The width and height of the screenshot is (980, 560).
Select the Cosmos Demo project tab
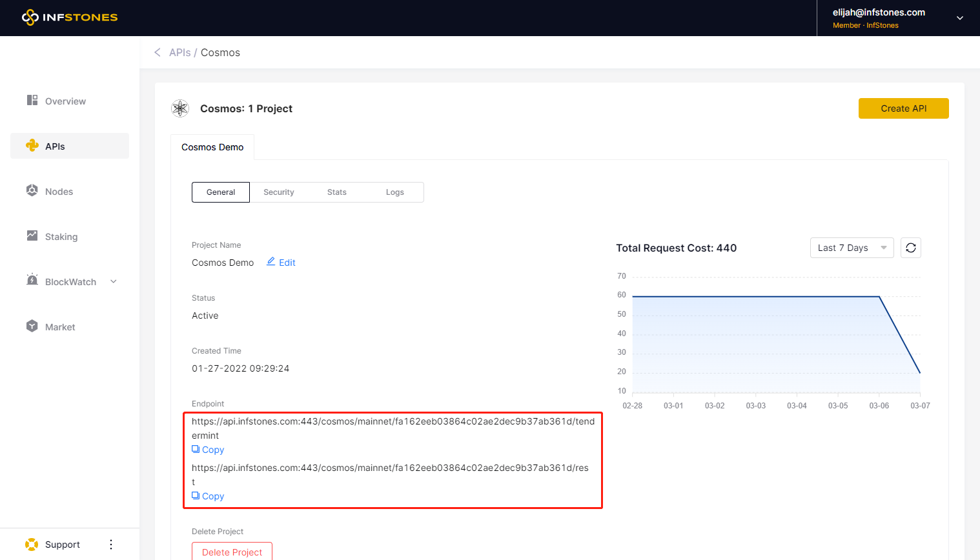coord(212,147)
